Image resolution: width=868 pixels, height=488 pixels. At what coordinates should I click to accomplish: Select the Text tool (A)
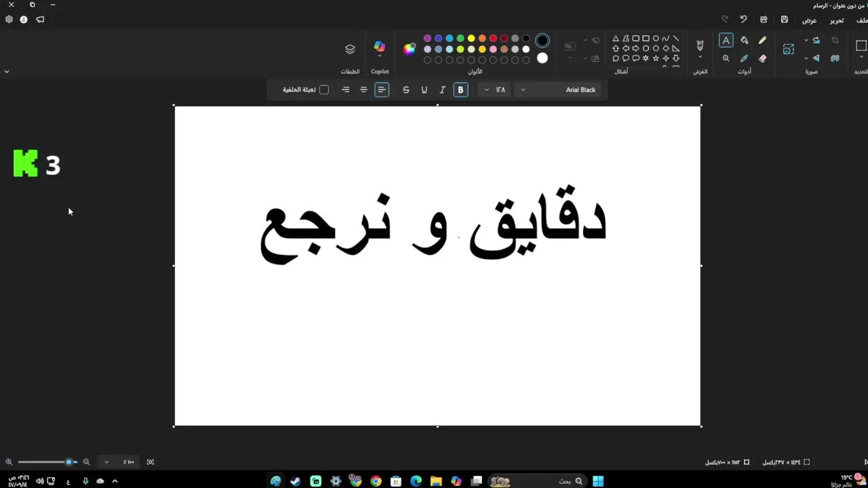pos(726,41)
